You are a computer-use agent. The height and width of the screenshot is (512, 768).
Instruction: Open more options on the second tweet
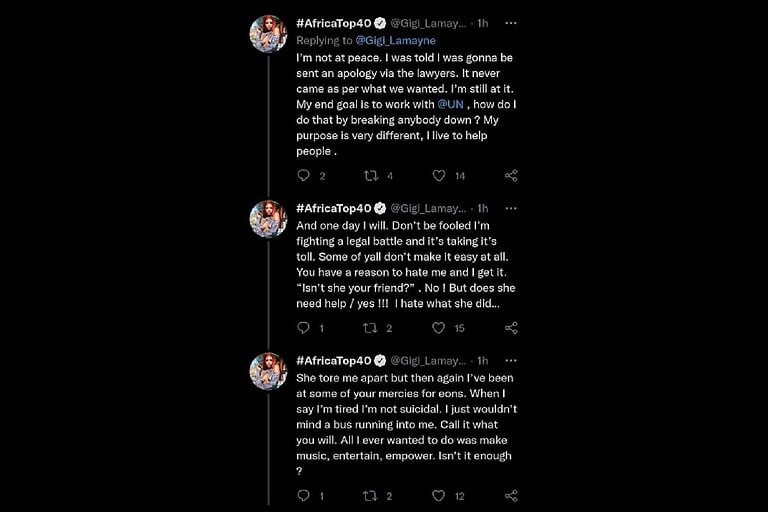point(511,208)
